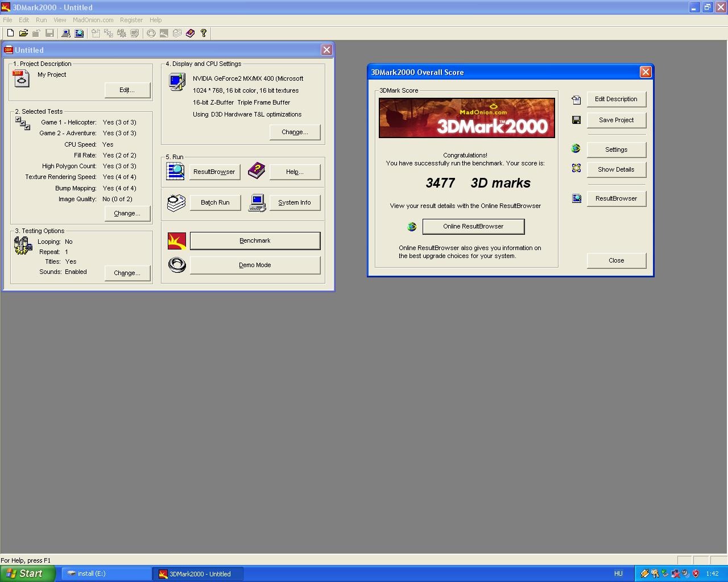Open the View menu

[x=60, y=20]
